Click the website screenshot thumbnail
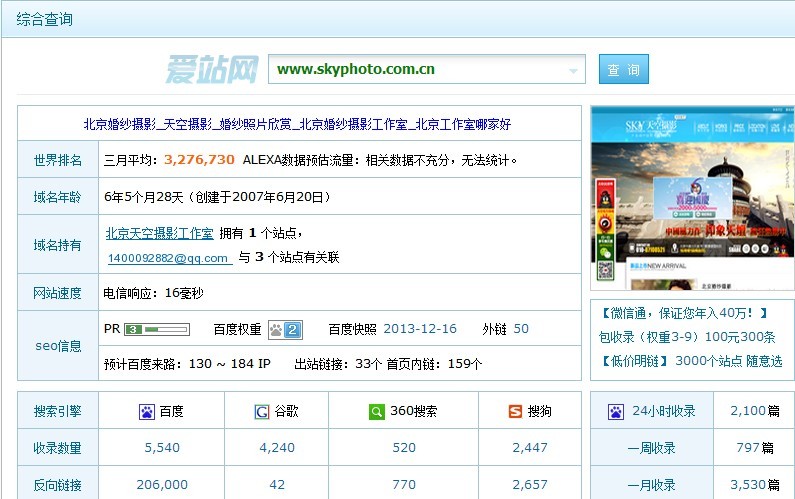 pos(693,198)
